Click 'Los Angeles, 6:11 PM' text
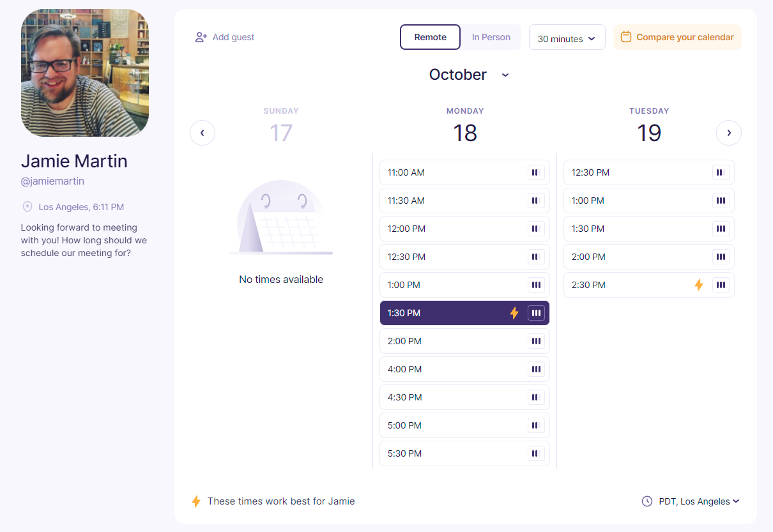 coord(81,207)
